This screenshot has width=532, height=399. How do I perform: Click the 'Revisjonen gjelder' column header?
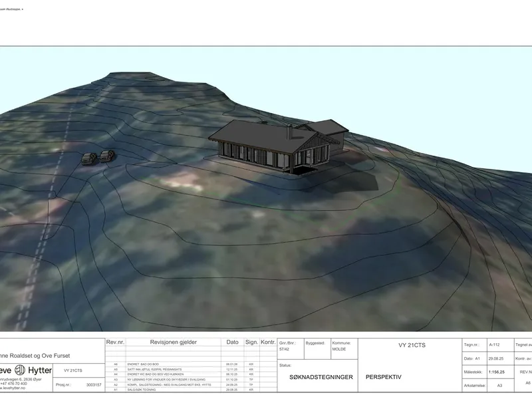[174, 342]
